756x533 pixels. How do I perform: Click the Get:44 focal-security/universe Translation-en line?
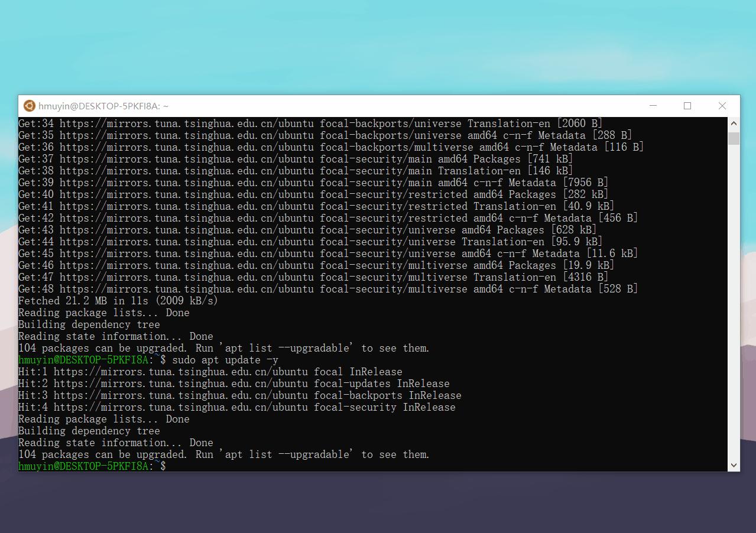tap(310, 242)
